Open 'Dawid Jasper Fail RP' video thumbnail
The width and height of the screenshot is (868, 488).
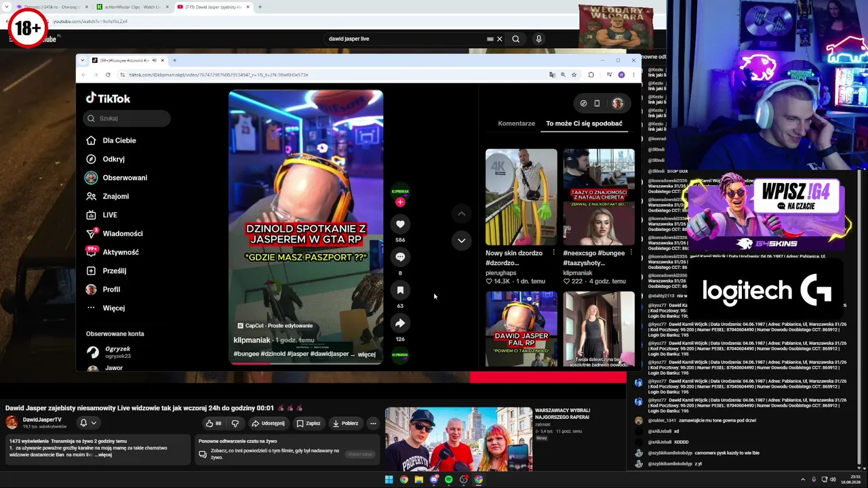[x=521, y=329]
